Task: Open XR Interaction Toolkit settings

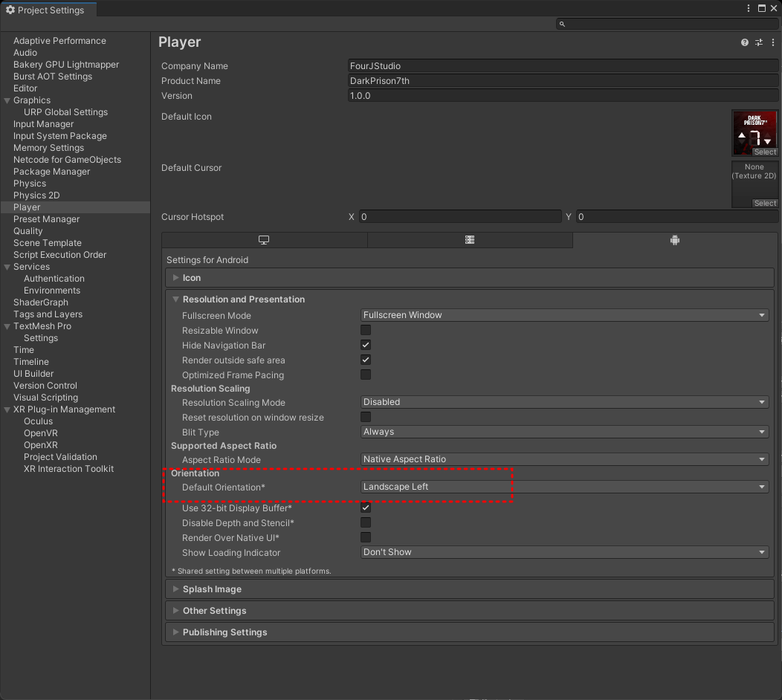Action: (x=68, y=469)
